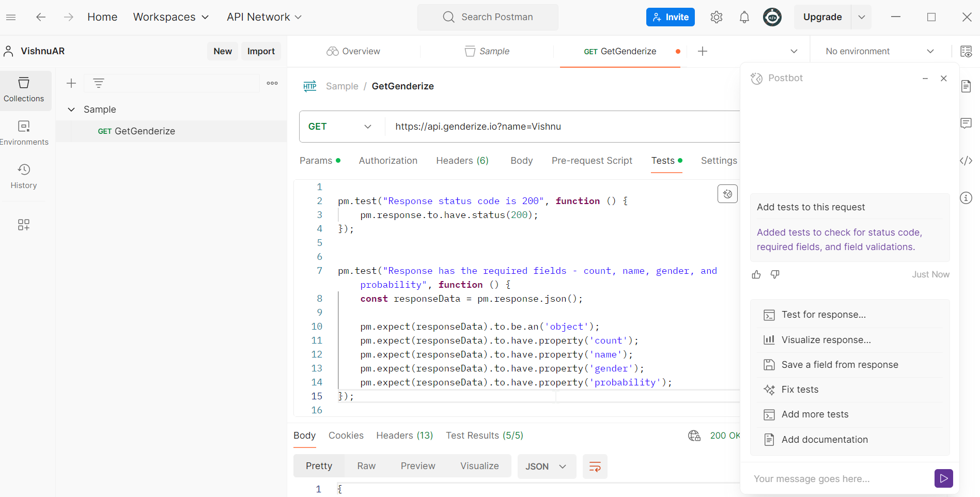Expand the API Network dropdown
Screen dimensions: 980x497
coord(264,17)
